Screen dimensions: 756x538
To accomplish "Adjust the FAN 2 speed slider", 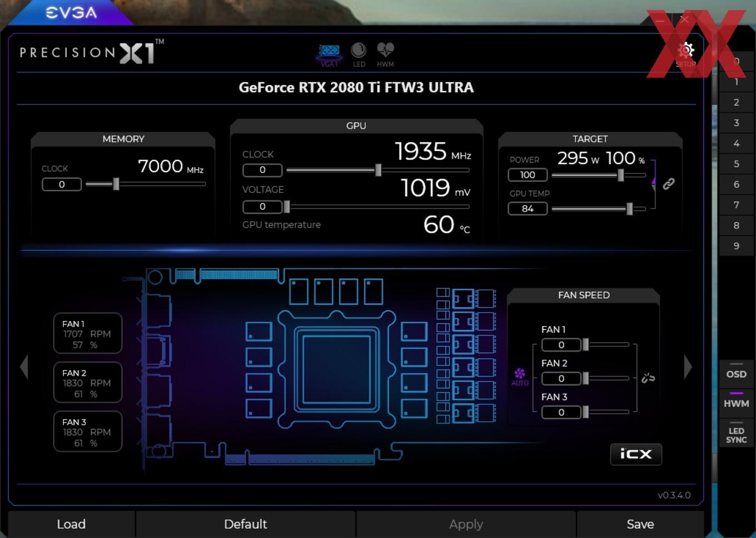I will (x=585, y=378).
